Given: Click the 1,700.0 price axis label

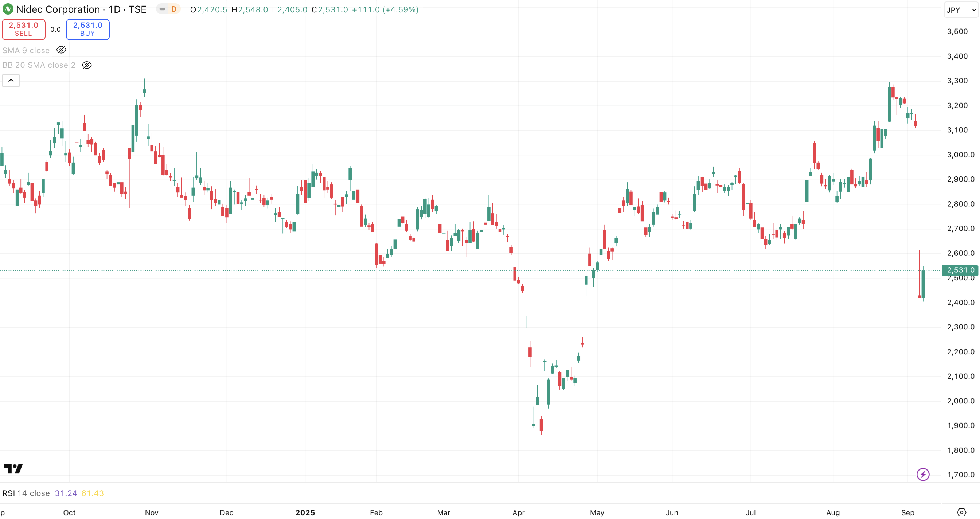Looking at the screenshot, I should 961,475.
